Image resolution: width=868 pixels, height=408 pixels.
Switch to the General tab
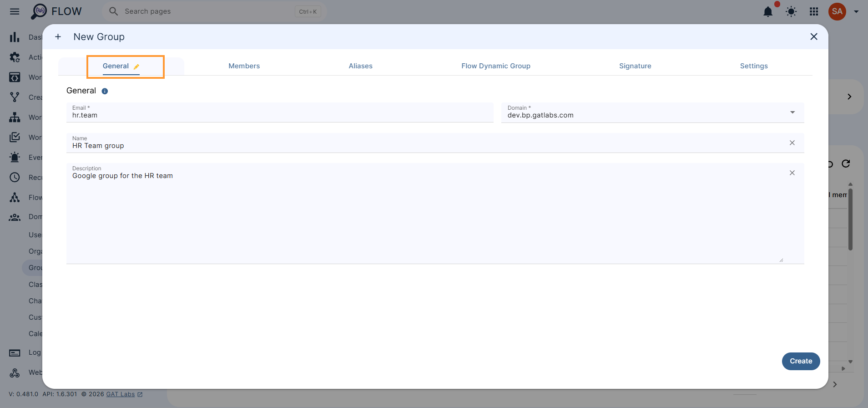tap(121, 66)
